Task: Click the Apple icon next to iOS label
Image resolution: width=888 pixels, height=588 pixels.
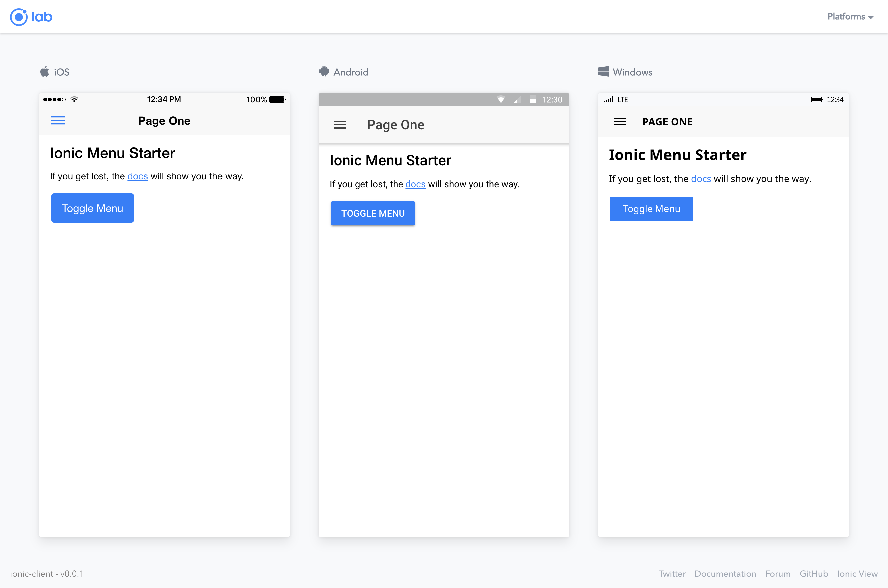Action: coord(44,71)
